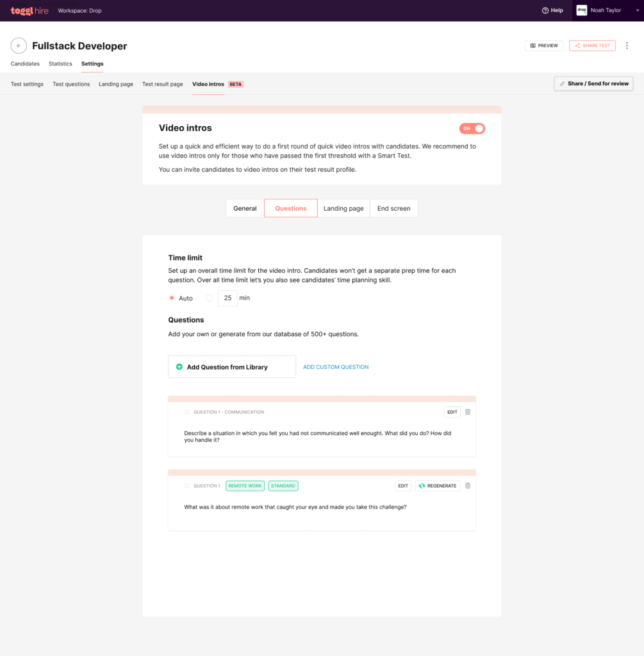The image size is (644, 656).
Task: Go to the Test questions settings tab
Action: [x=71, y=84]
